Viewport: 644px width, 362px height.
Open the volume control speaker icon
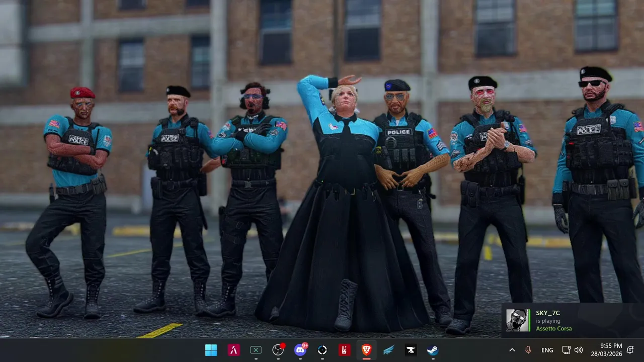click(579, 350)
